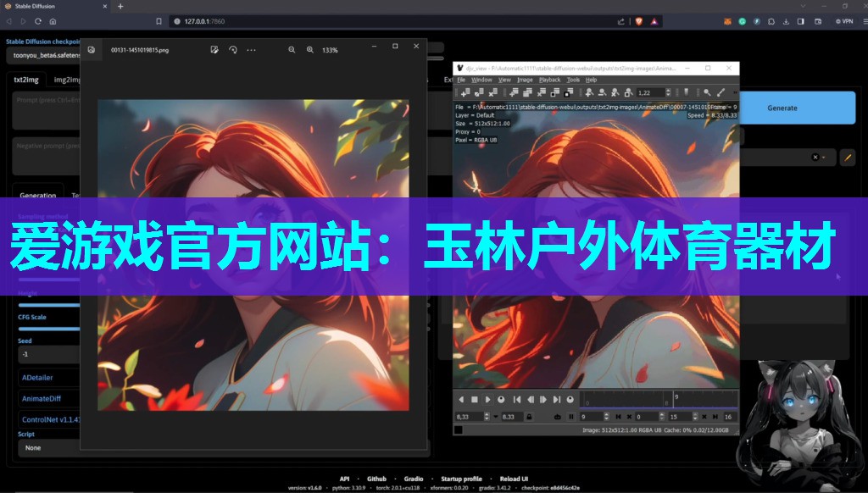
Task: Open the Playback menu in djv_view
Action: tap(549, 80)
